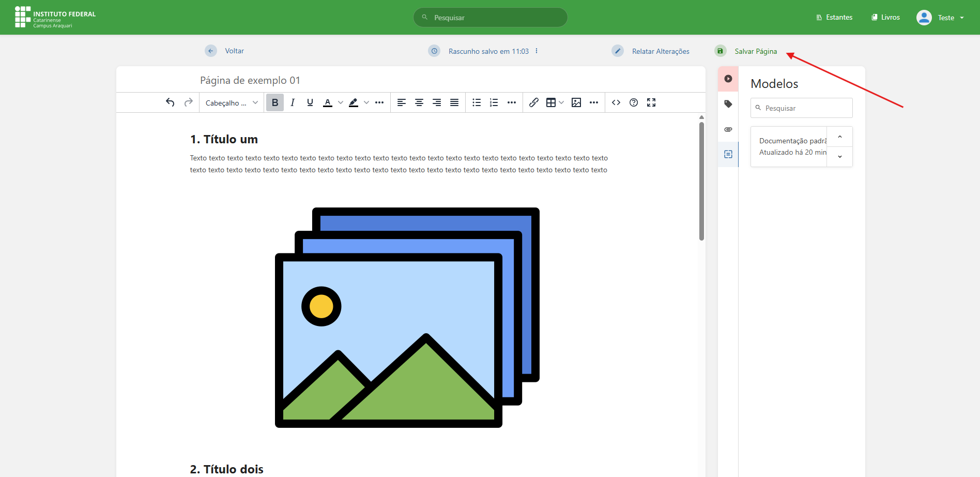Open the text color picker arrow
Image resolution: width=980 pixels, height=477 pixels.
click(341, 102)
